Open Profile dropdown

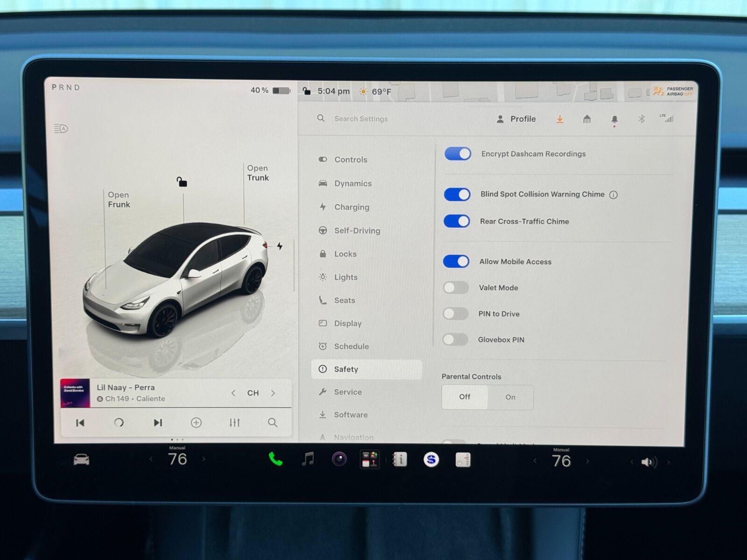pyautogui.click(x=516, y=119)
